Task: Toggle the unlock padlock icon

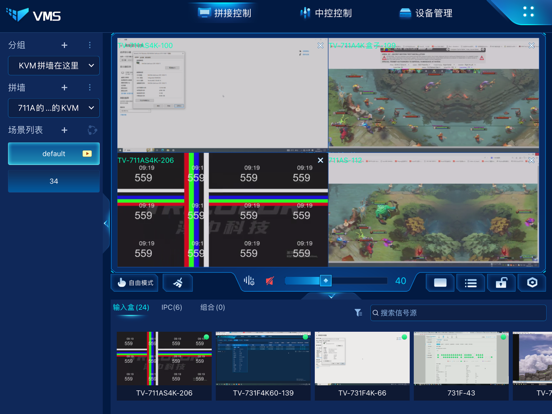Action: (x=501, y=283)
